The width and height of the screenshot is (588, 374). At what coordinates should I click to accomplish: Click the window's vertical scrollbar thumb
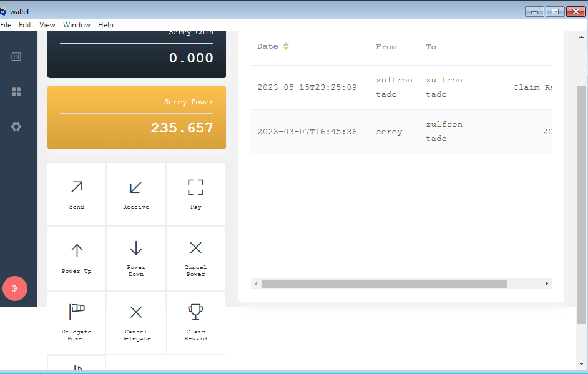581,205
